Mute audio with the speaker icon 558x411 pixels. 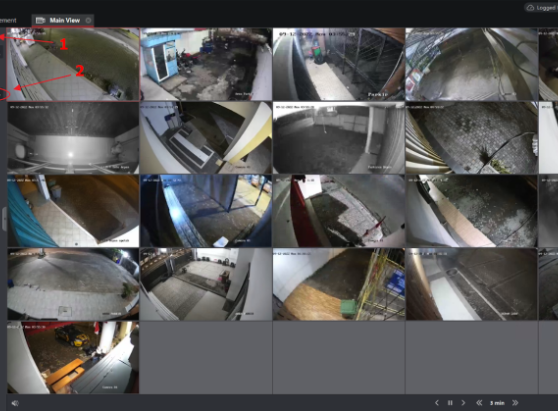click(15, 403)
